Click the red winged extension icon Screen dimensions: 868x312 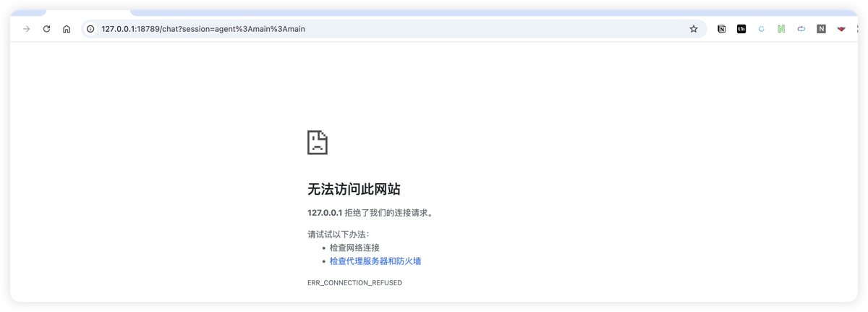[x=841, y=29]
